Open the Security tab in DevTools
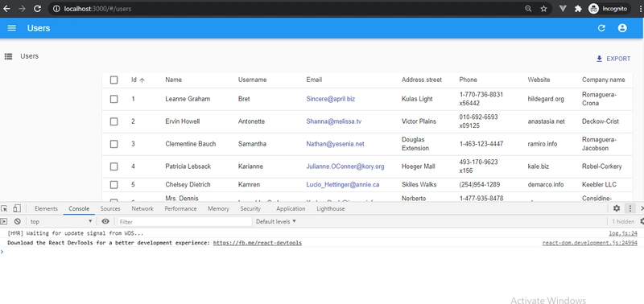 coord(250,208)
